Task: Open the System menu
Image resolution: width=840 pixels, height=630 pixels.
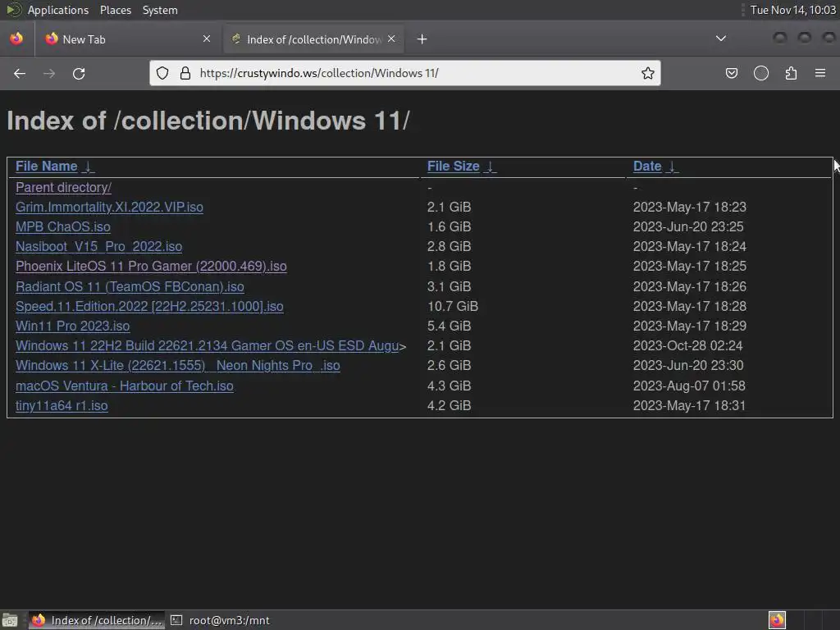Action: (x=160, y=10)
